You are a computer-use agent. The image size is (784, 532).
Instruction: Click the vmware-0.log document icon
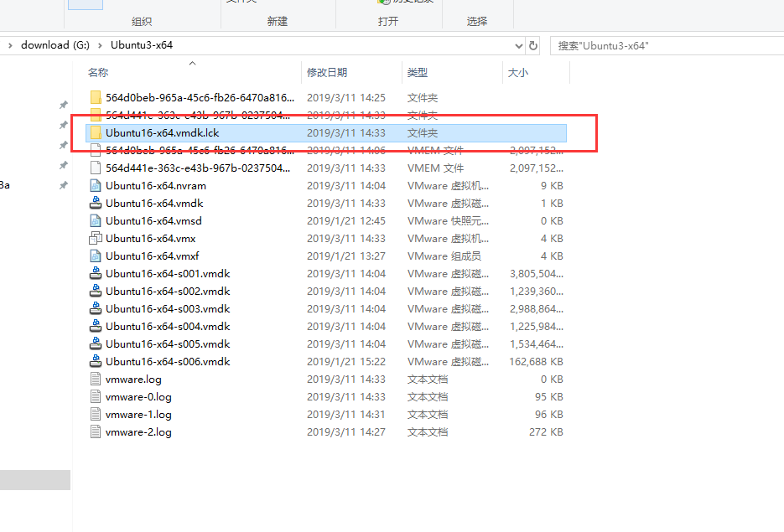[96, 396]
